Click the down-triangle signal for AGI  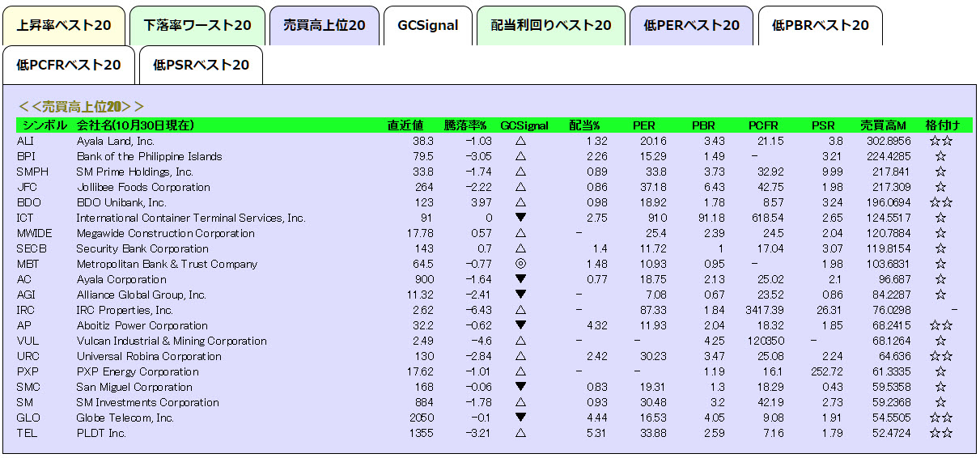click(x=520, y=295)
